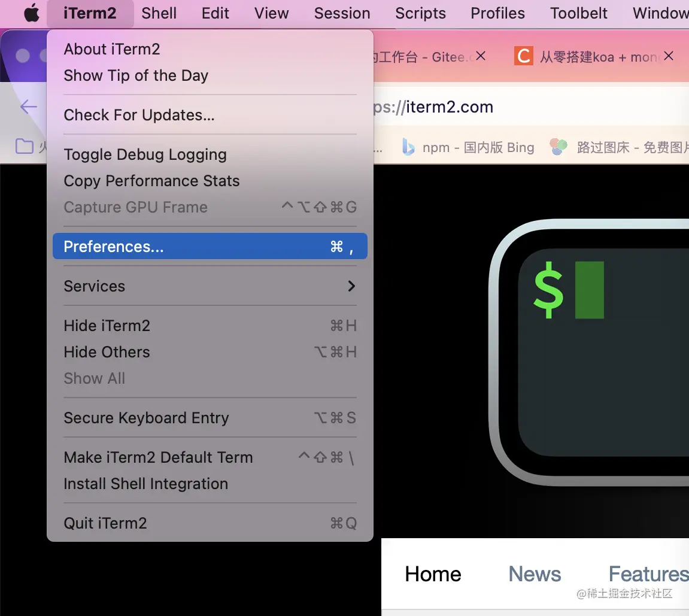Go back with the browser back arrow
Screen dimensions: 689x616
coord(29,107)
